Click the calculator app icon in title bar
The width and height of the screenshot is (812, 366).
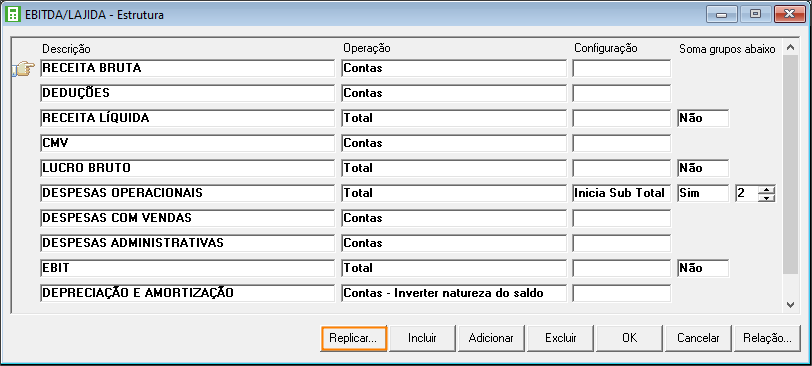click(13, 14)
